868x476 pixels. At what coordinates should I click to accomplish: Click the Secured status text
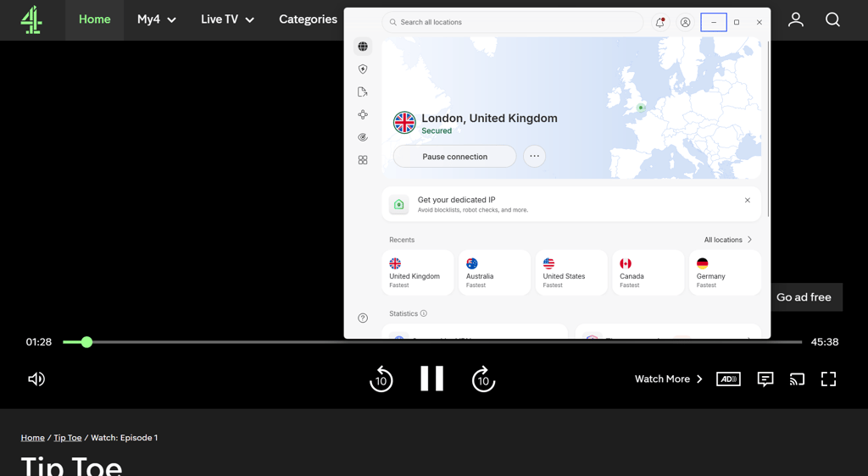[437, 131]
